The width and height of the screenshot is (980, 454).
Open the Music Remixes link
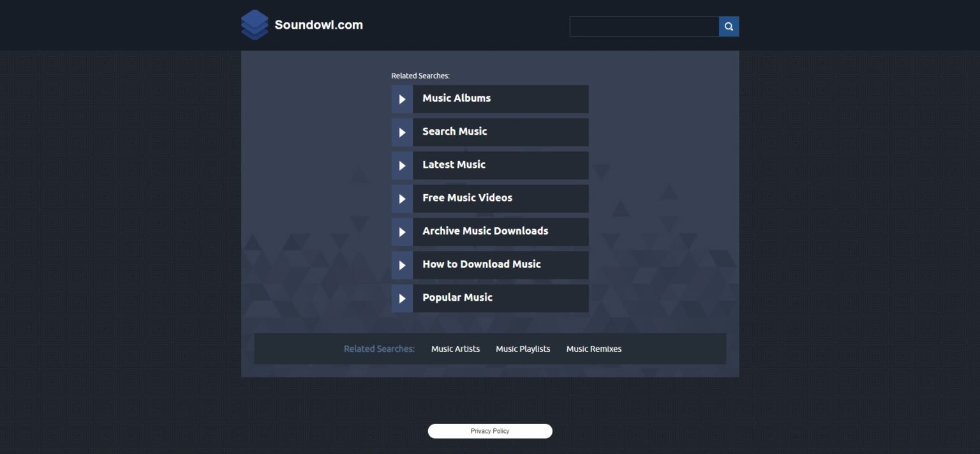pos(593,349)
